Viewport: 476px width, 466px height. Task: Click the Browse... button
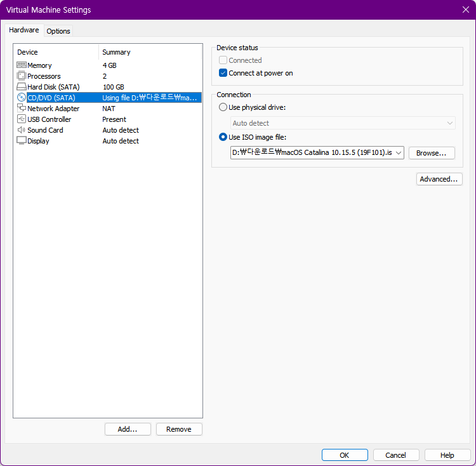click(x=432, y=153)
